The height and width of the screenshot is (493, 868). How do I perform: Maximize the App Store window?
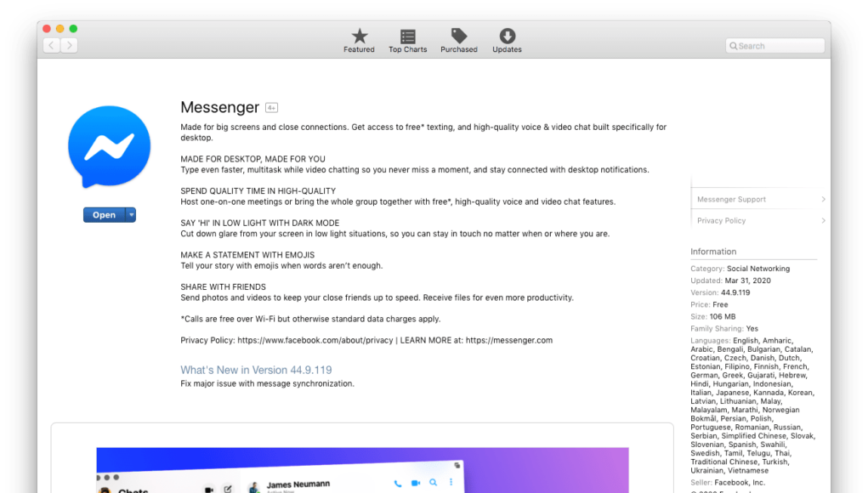73,29
